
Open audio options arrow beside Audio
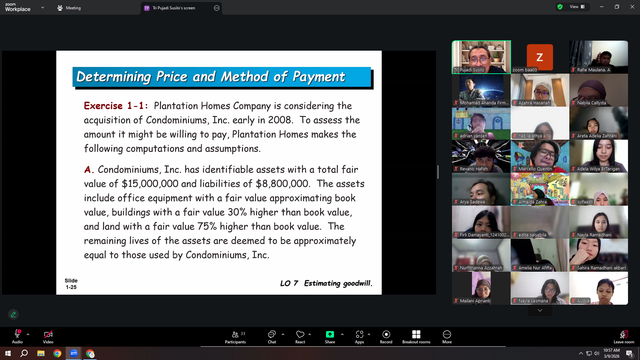pyautogui.click(x=28, y=334)
